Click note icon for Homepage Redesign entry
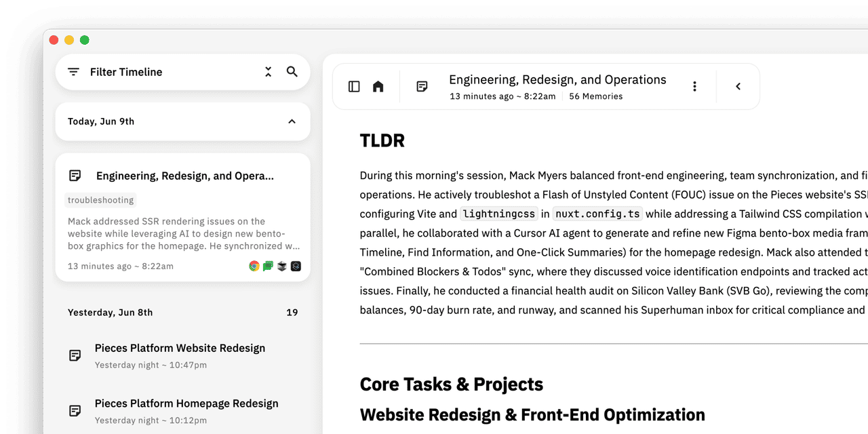 pos(75,411)
